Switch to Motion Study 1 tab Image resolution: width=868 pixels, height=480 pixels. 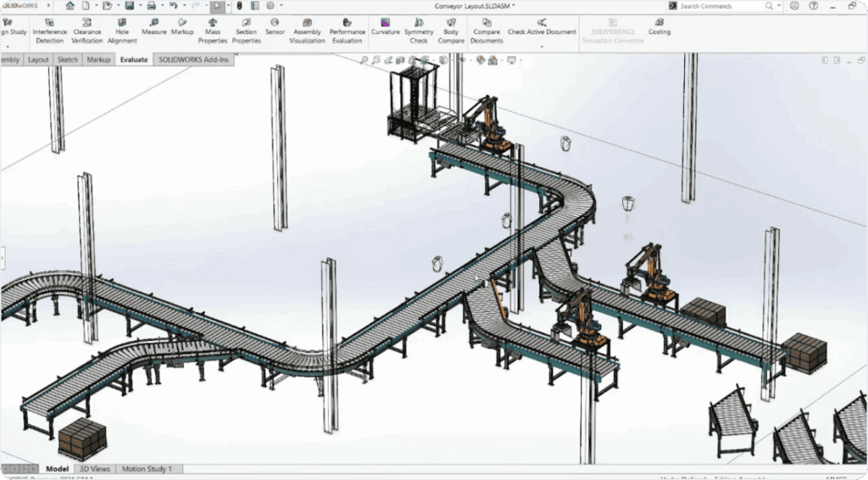coord(147,469)
